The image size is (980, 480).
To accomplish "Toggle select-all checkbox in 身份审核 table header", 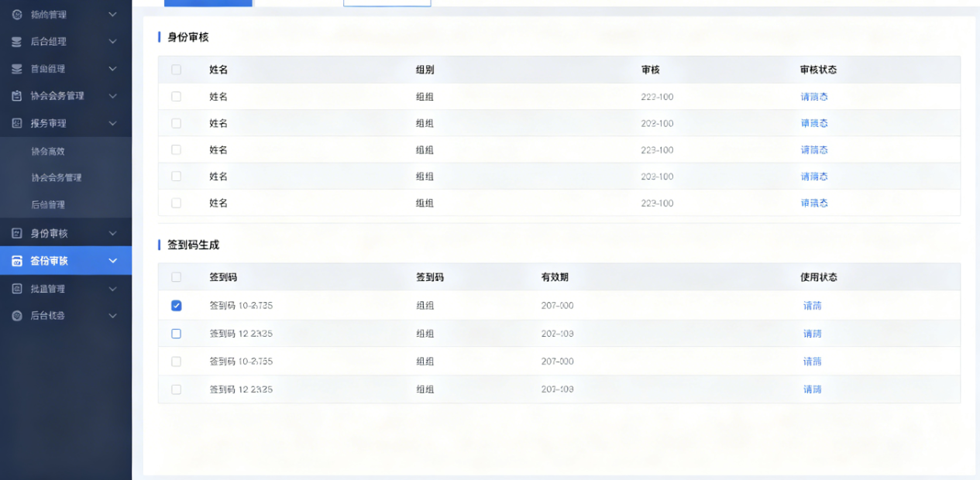I will tap(176, 70).
